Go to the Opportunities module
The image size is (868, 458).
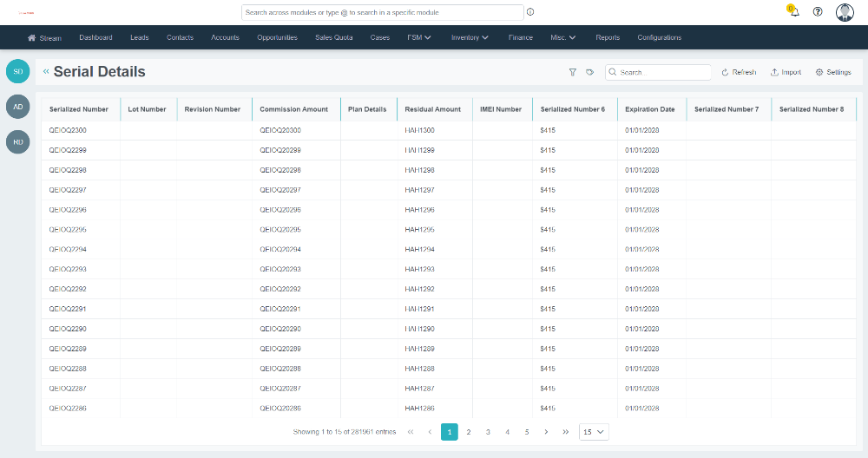pos(277,38)
